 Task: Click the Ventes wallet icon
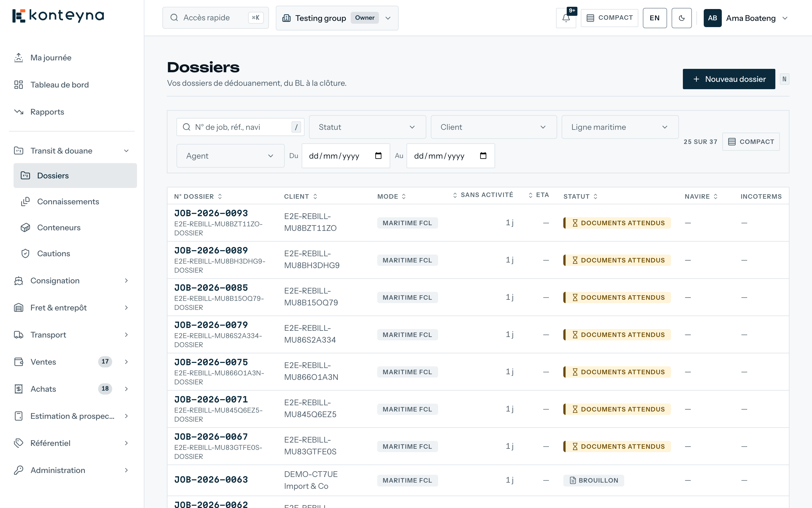coord(18,362)
